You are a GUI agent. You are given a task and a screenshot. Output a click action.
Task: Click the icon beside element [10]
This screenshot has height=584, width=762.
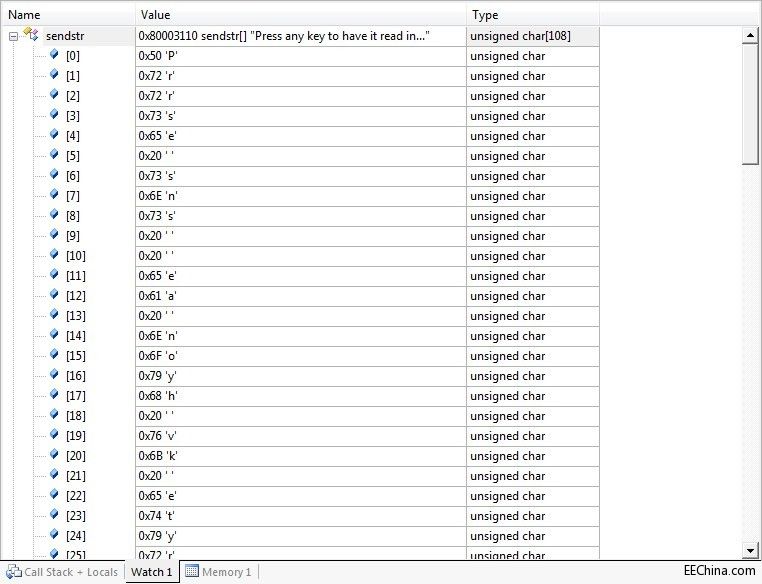point(54,255)
